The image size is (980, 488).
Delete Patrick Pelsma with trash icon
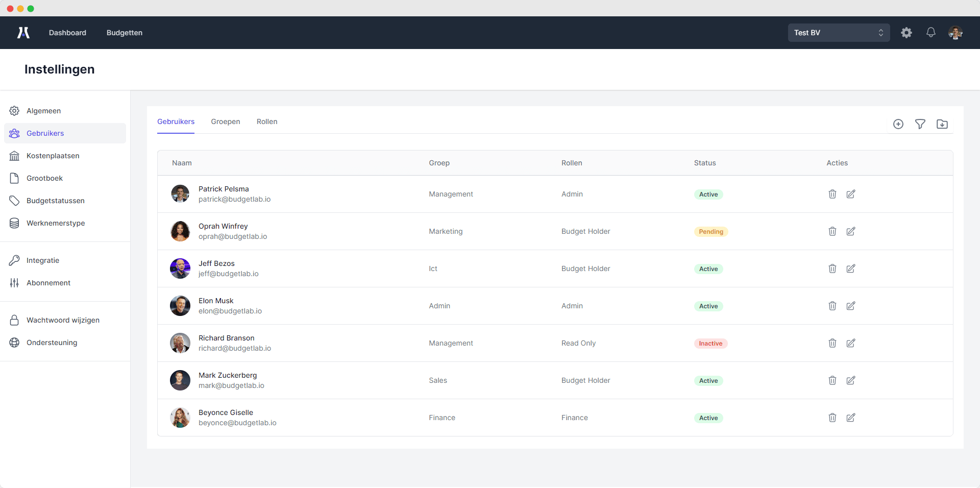click(x=832, y=194)
